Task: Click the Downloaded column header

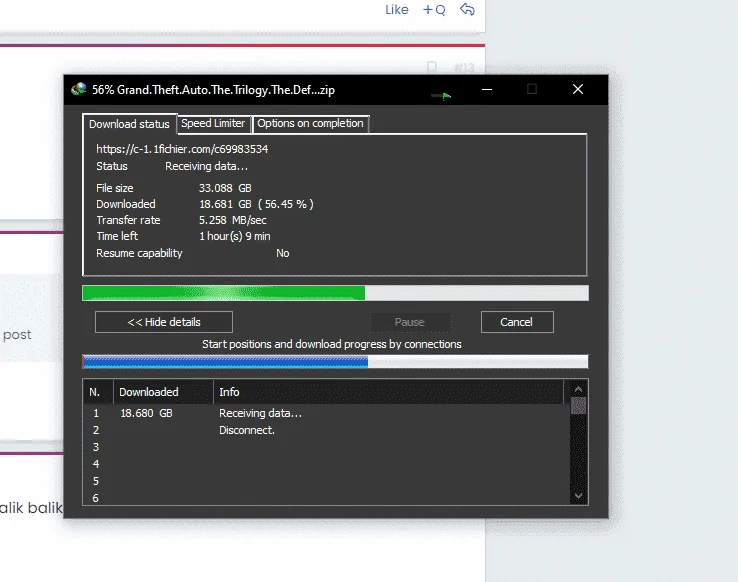Action: point(163,392)
